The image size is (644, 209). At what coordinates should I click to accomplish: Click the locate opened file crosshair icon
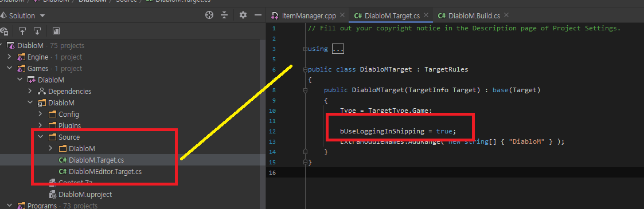(209, 15)
